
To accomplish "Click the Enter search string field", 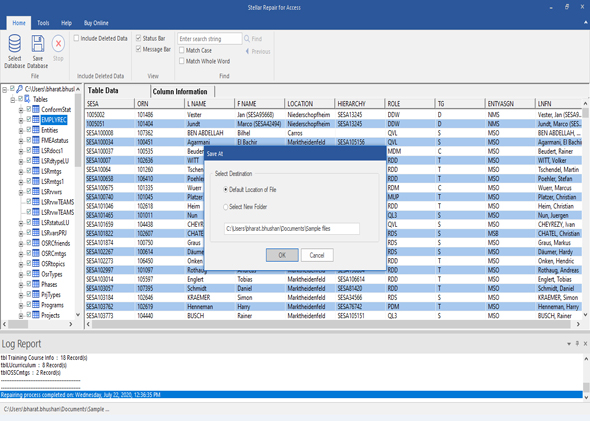I will [x=210, y=39].
